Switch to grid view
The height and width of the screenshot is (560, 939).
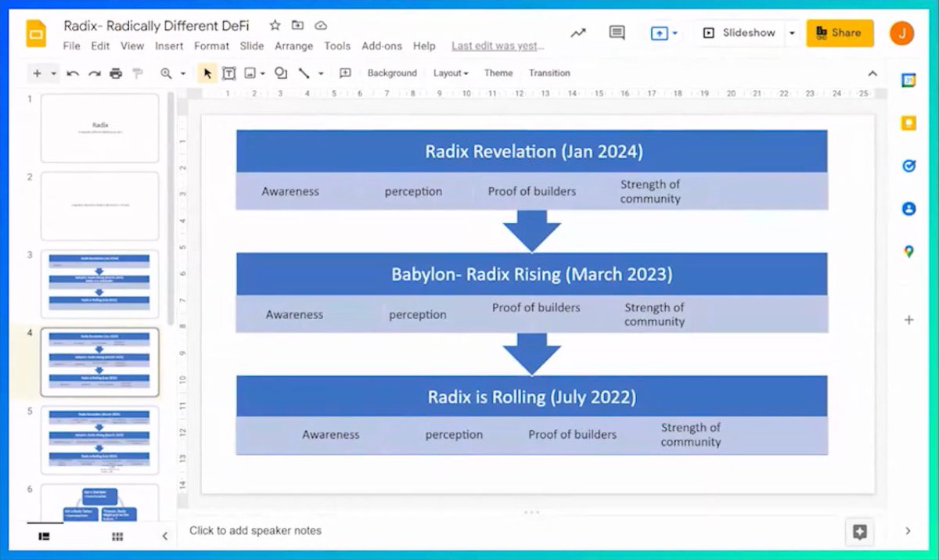pyautogui.click(x=117, y=537)
